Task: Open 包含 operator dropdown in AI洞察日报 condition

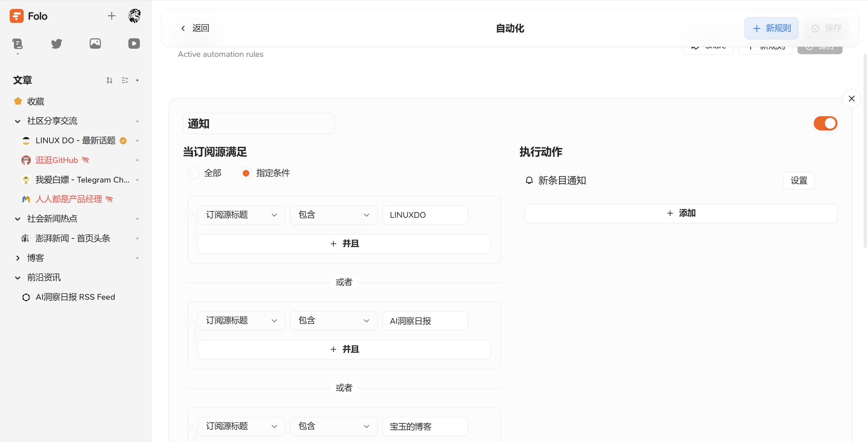Action: 334,321
